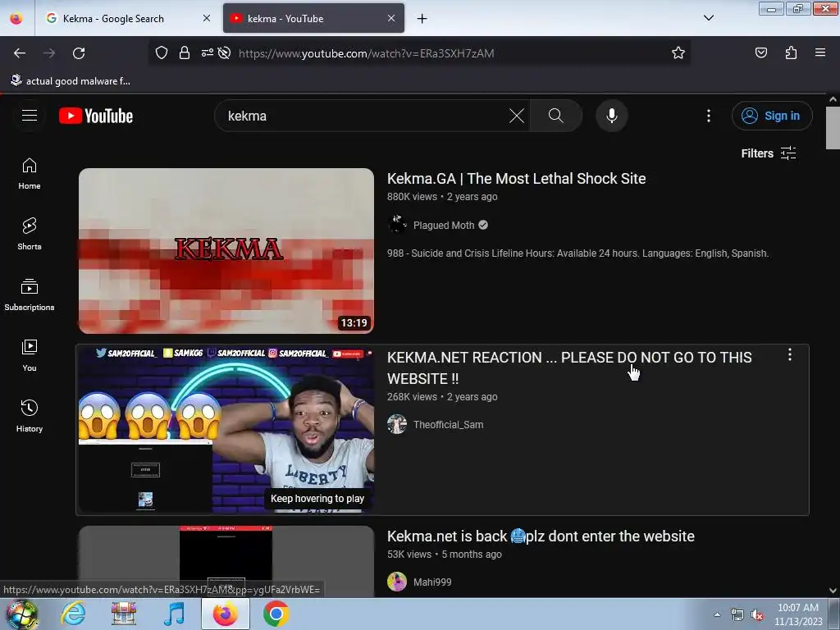The height and width of the screenshot is (630, 840).
Task: Open History in sidebar
Action: 30,416
